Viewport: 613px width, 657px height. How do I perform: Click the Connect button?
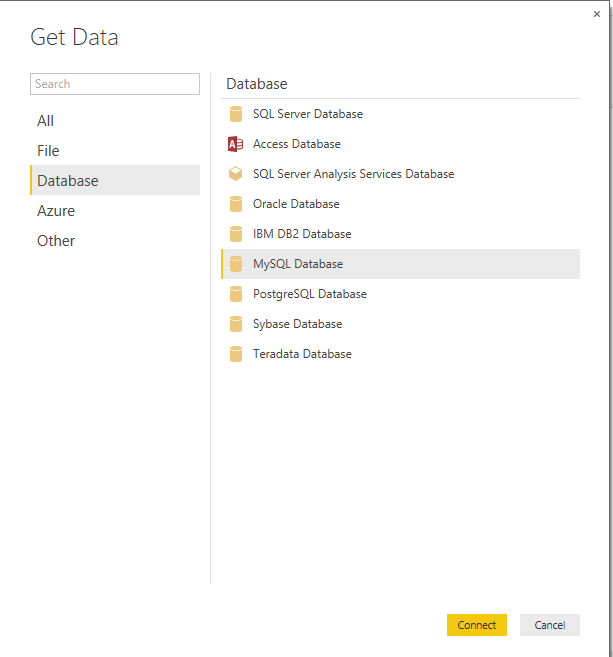pyautogui.click(x=477, y=625)
